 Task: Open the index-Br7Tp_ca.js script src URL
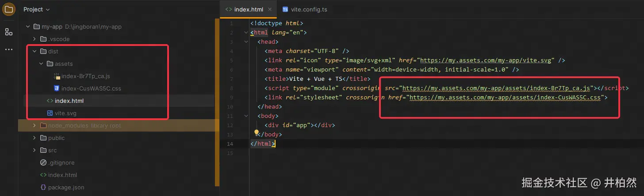tap(496, 88)
